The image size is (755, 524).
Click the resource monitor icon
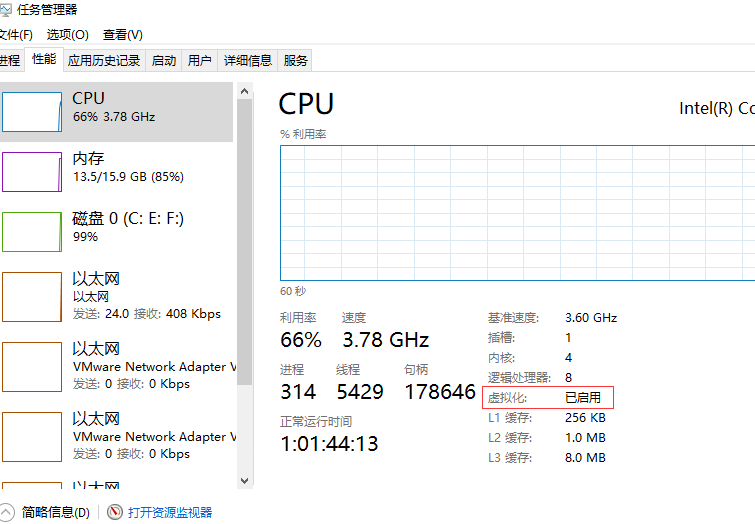[x=115, y=512]
